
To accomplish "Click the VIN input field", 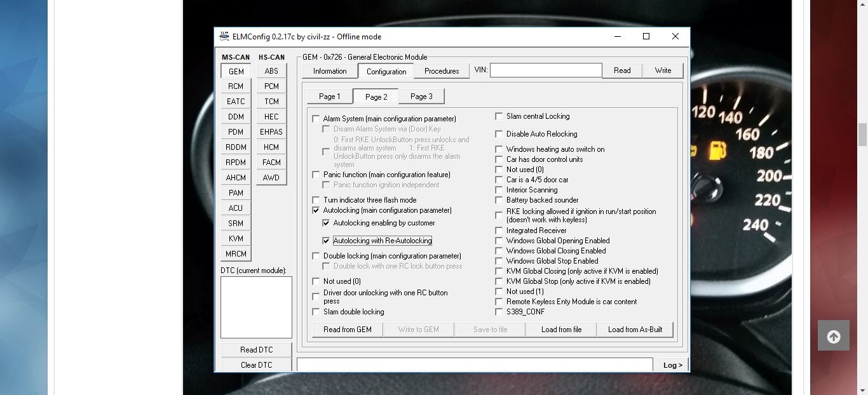I will (545, 70).
